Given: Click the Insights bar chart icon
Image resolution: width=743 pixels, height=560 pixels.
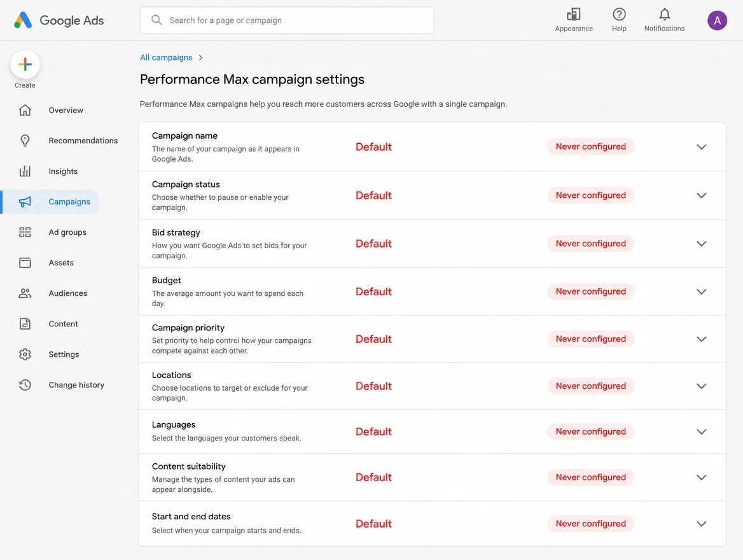Looking at the screenshot, I should (25, 171).
